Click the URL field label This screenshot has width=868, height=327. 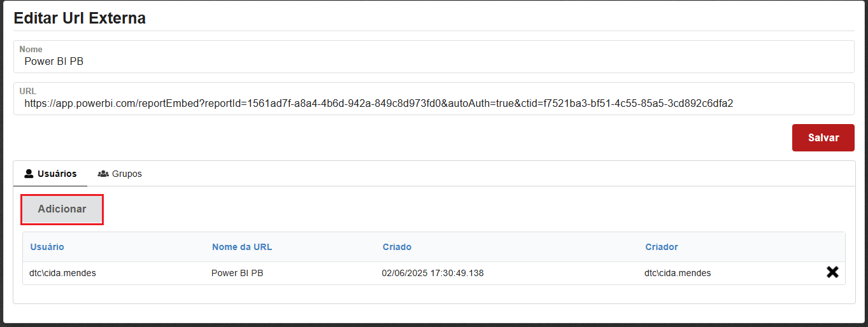coord(28,91)
